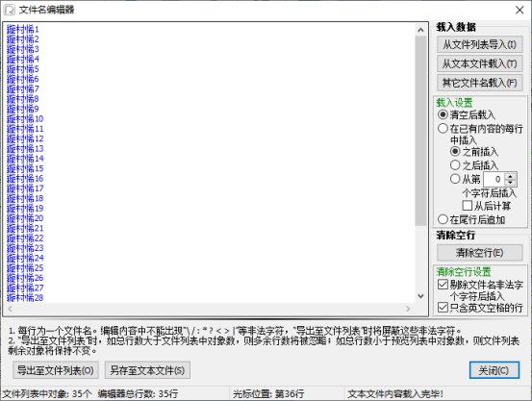Screen dimensions: 532x401
Task: Click the editor line numbered 22
Action: click(25, 238)
